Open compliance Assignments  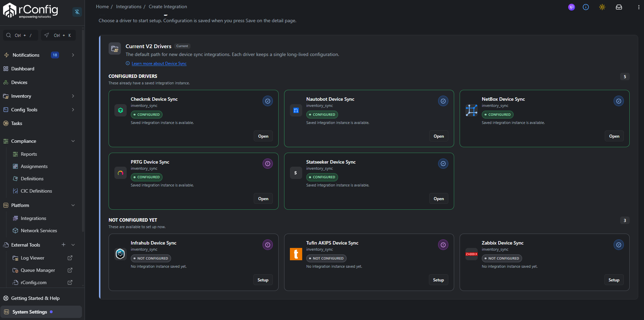click(x=34, y=166)
